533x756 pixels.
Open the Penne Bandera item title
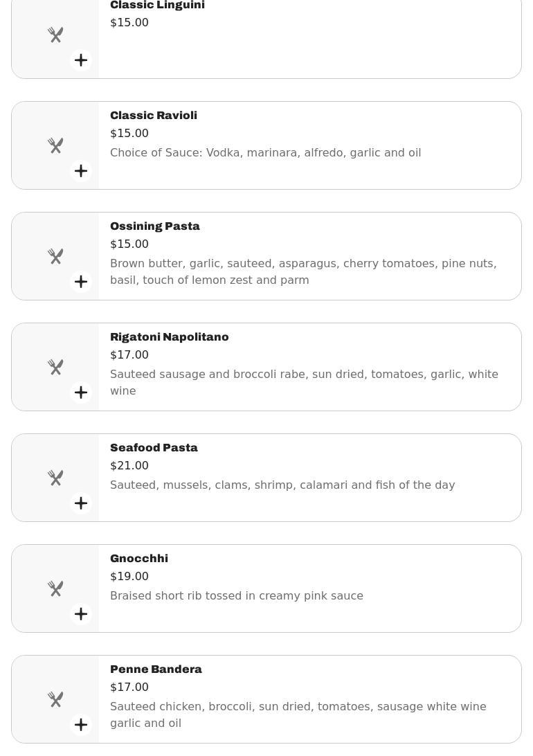(x=156, y=669)
